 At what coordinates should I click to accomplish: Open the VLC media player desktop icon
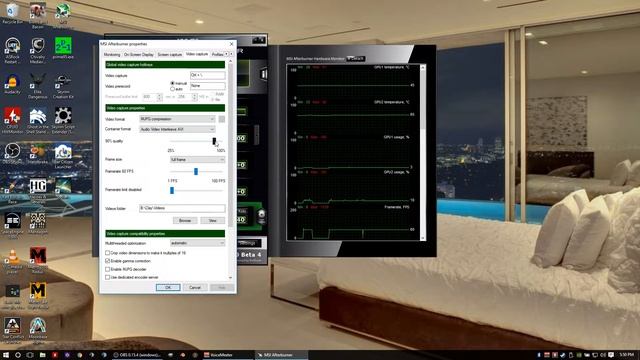(x=13, y=261)
